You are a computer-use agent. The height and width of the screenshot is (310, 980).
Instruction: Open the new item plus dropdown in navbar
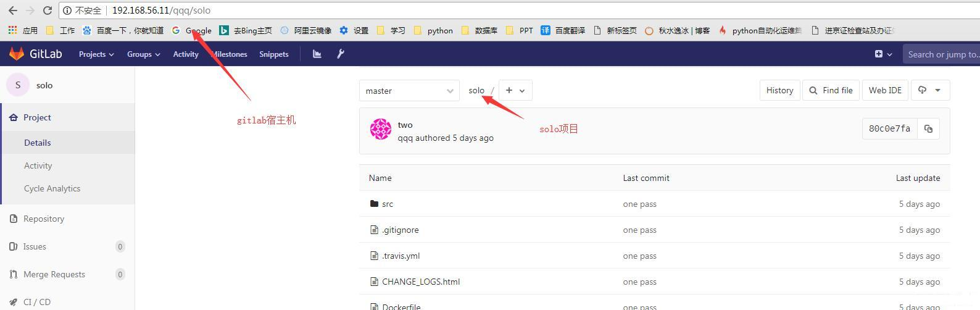[x=883, y=54]
